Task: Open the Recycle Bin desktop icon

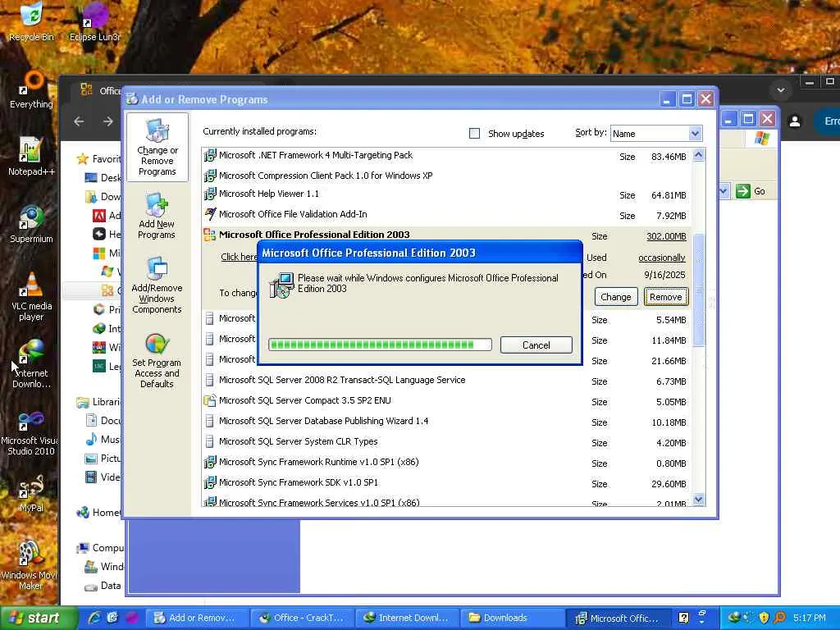Action: tap(31, 21)
